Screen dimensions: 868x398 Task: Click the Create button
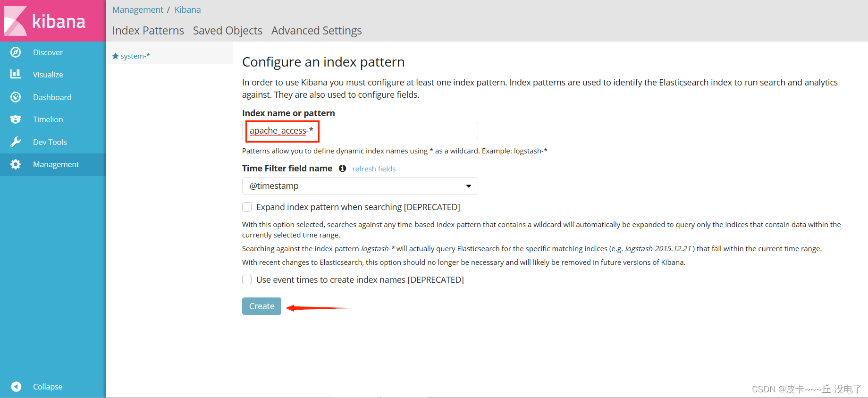tap(261, 306)
